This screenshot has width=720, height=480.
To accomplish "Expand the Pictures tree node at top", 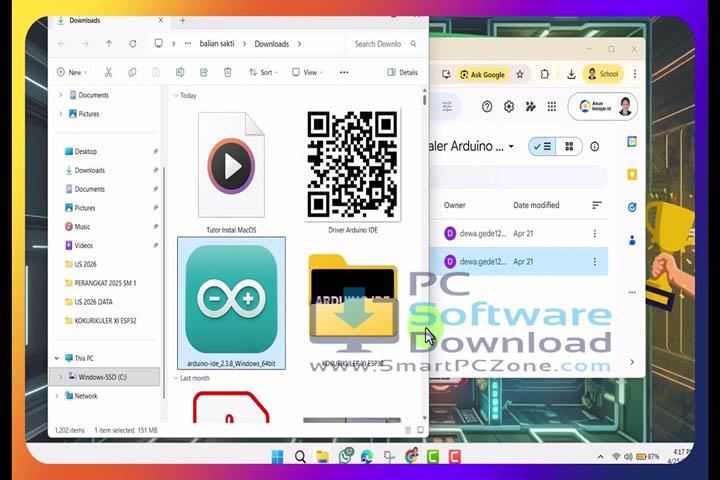I will click(60, 114).
